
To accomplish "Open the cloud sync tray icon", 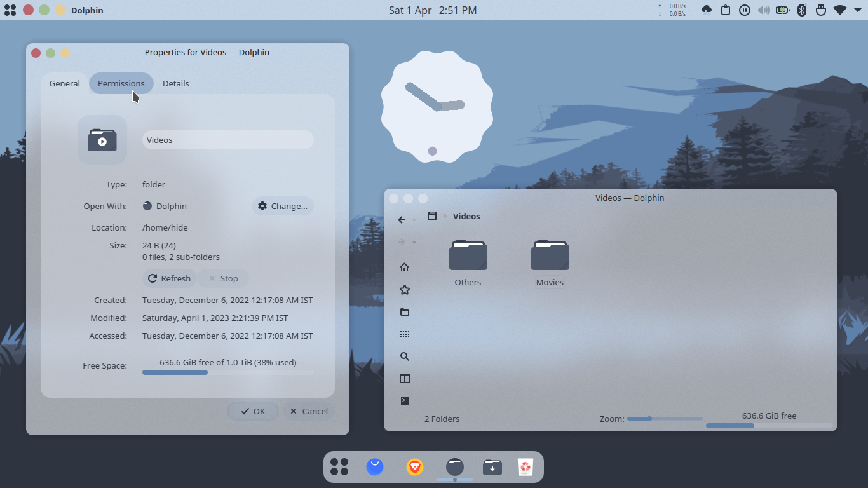I will (707, 10).
